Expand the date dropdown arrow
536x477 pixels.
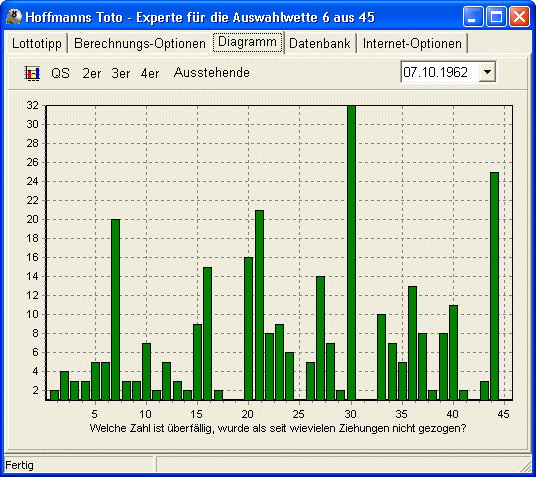[x=487, y=72]
